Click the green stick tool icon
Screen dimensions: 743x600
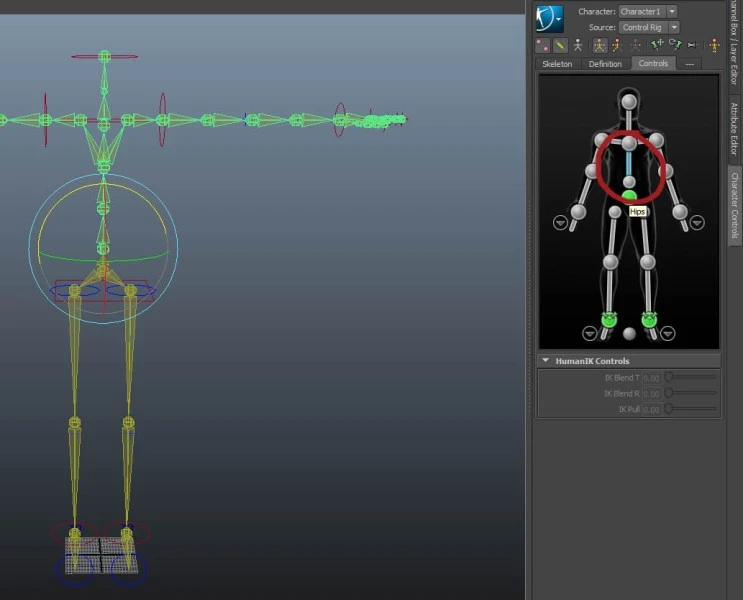561,45
